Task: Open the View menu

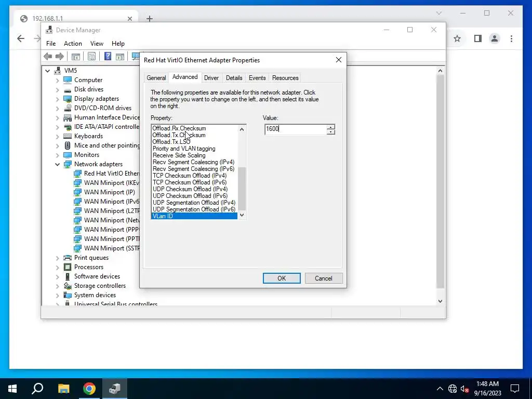Action: 97,44
